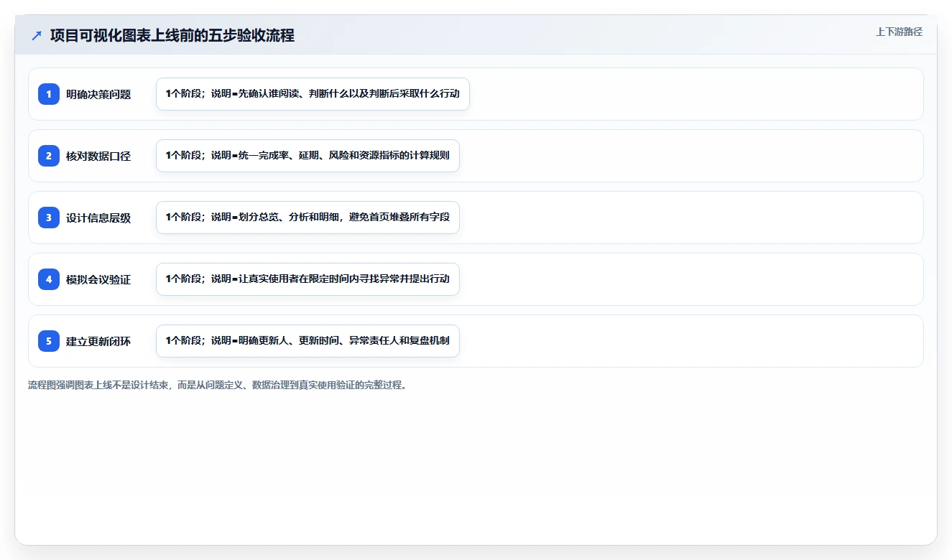
Task: Click the 模拟会议验证 step title
Action: coord(98,279)
